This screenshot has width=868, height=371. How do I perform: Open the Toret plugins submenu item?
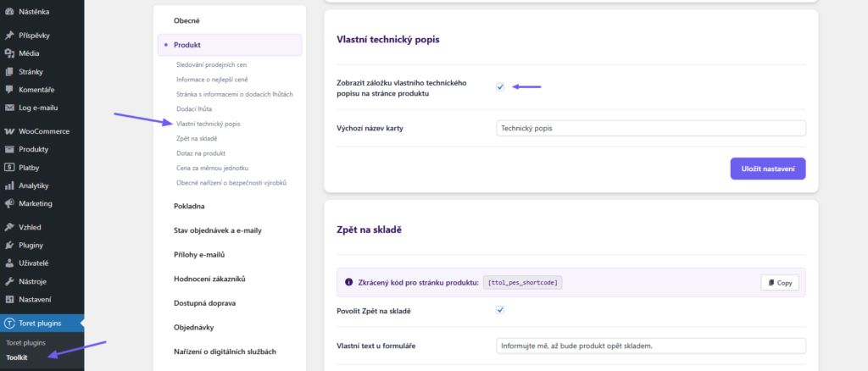(25, 343)
